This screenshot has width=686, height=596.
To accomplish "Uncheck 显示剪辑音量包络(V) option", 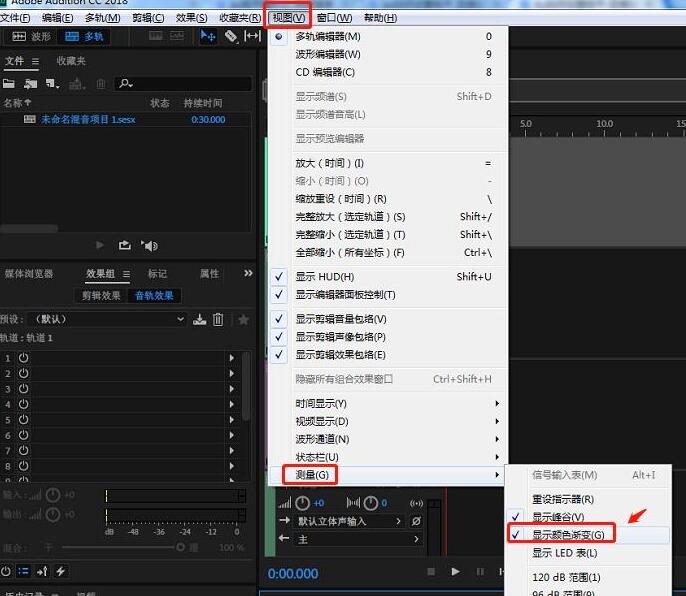I will pos(340,319).
